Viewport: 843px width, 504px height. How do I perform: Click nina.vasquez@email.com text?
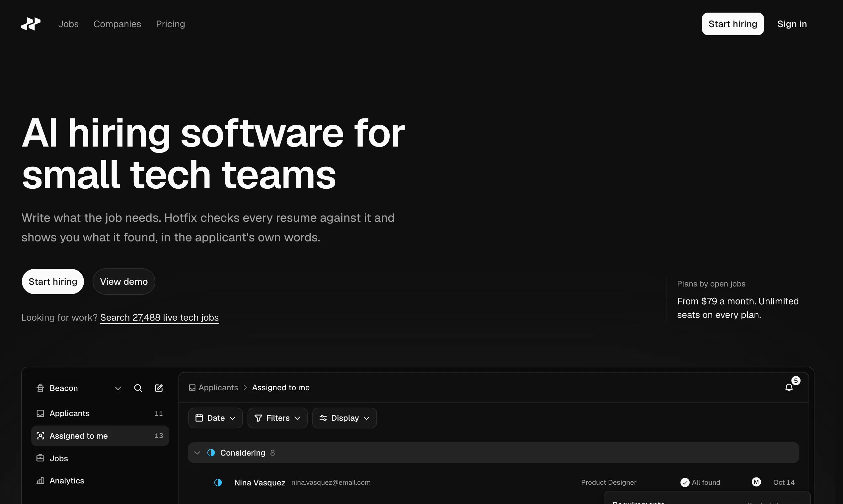331,482
